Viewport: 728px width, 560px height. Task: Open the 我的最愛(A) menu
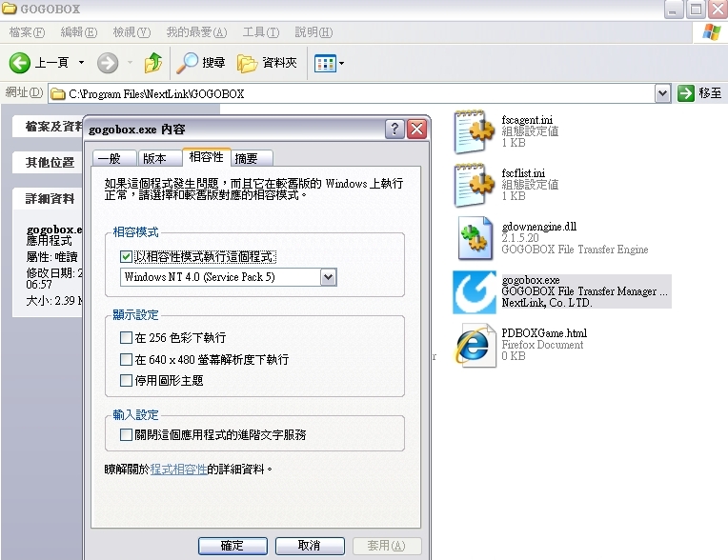(x=196, y=32)
